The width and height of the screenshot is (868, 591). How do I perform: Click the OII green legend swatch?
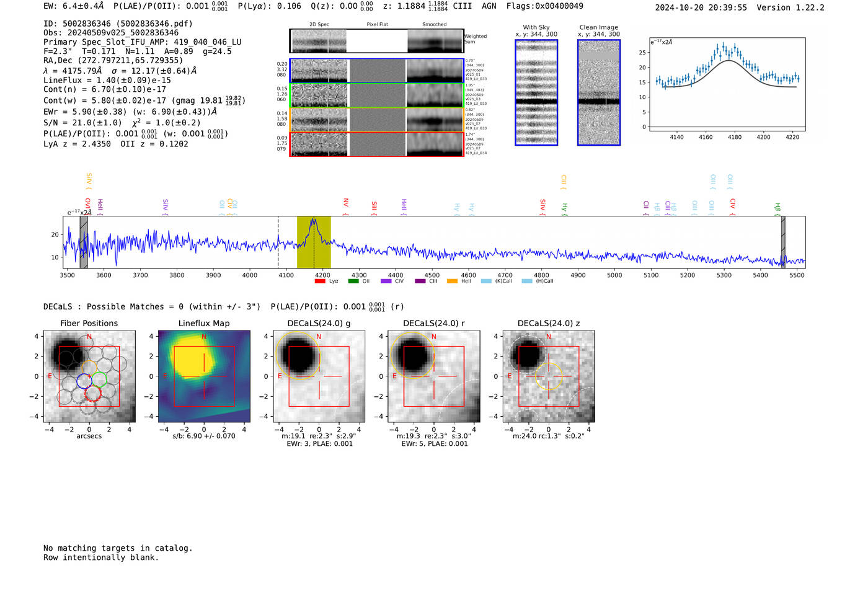pos(353,281)
